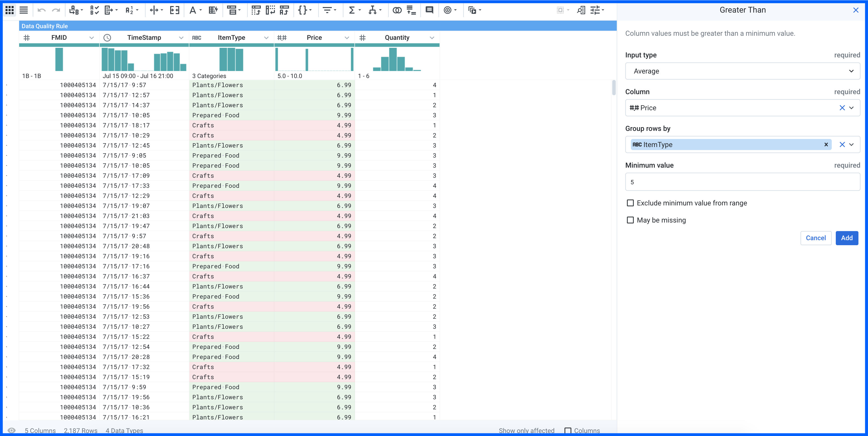868x436 pixels.
Task: Expand the Quantity column header menu
Action: tap(432, 38)
